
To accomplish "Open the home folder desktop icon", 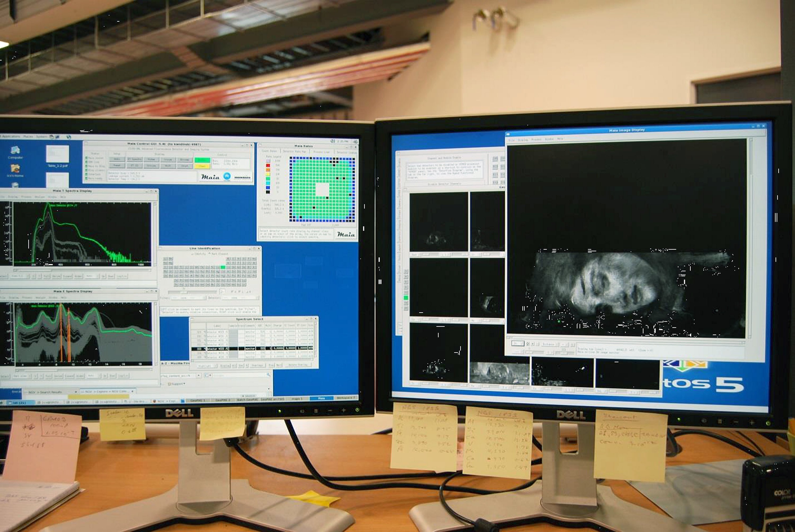I will coord(15,169).
